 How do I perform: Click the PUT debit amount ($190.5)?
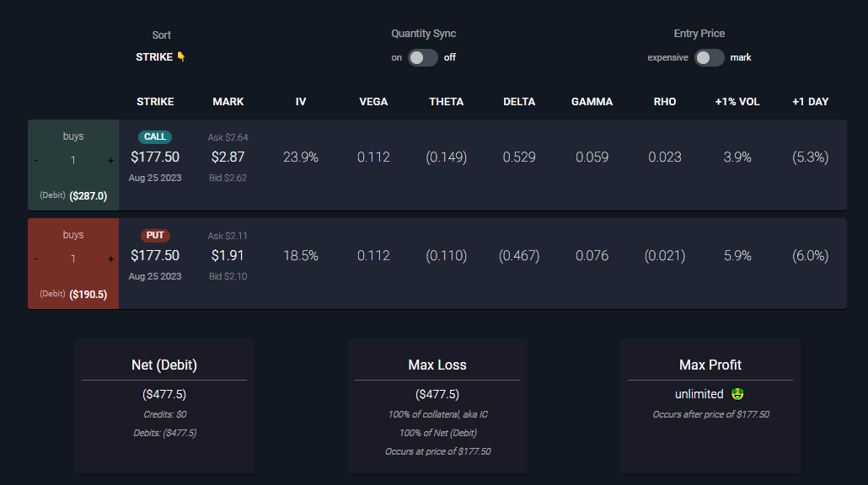[x=88, y=294]
